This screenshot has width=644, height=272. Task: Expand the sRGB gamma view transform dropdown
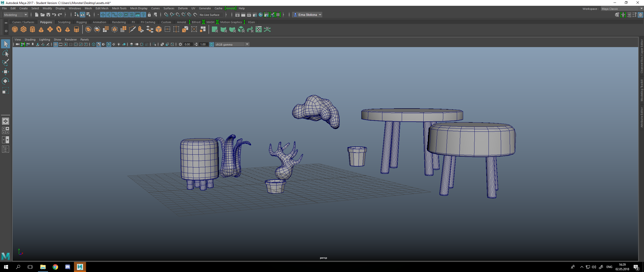pyautogui.click(x=247, y=45)
